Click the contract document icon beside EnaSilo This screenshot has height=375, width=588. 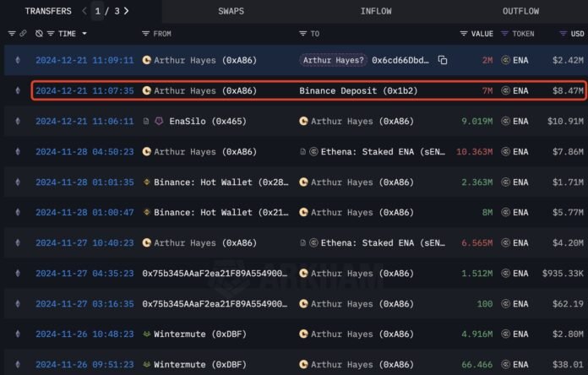coord(146,121)
